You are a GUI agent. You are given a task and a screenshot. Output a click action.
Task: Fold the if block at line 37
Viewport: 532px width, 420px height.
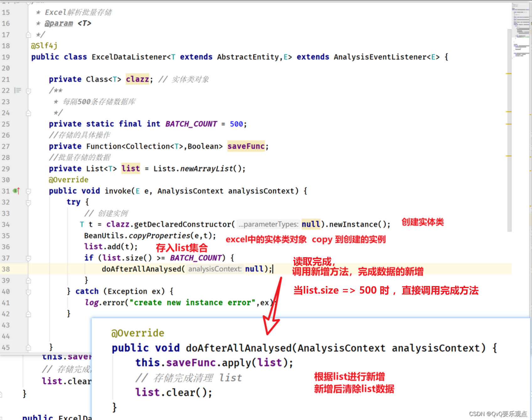coord(29,258)
